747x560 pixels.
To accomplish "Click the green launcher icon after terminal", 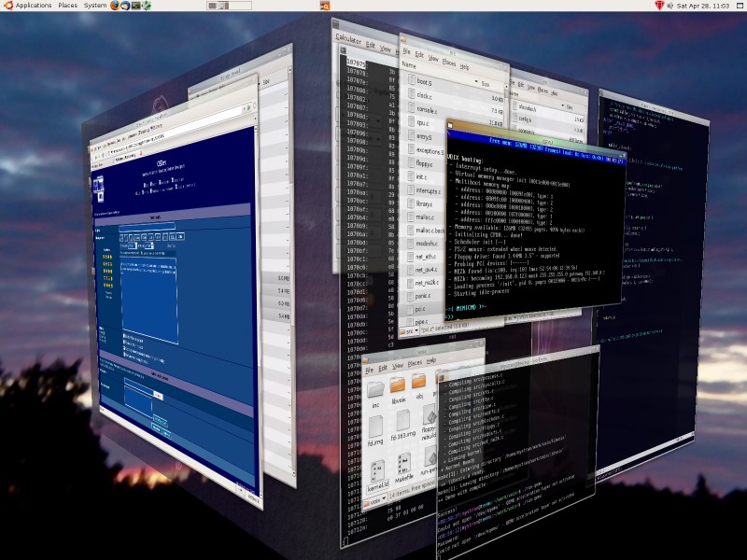I will coord(147,6).
